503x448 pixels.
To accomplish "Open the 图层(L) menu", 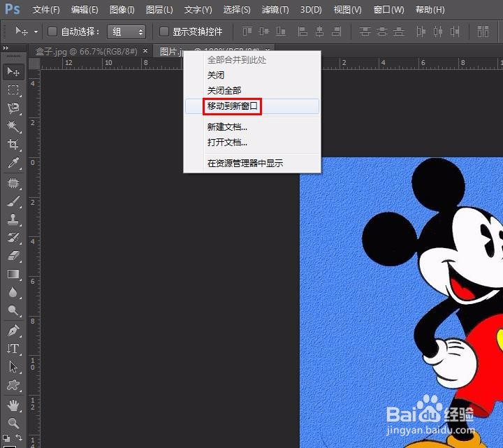I will [x=159, y=10].
